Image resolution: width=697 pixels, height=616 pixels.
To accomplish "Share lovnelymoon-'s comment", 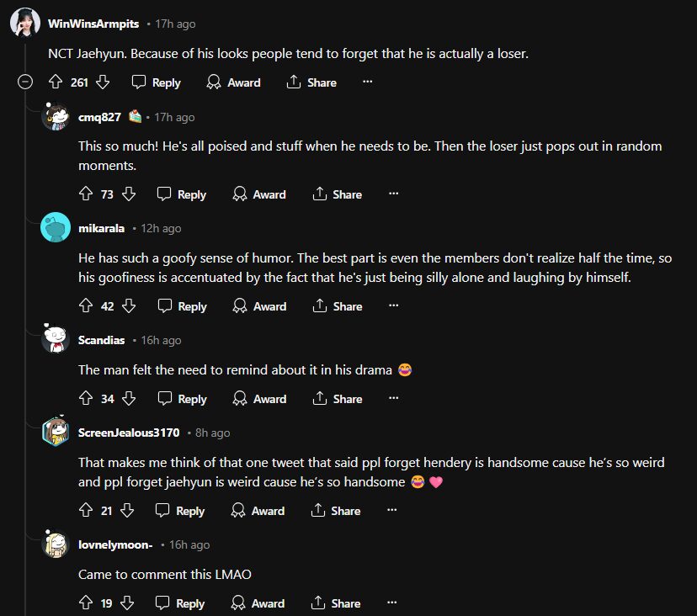I will (336, 603).
